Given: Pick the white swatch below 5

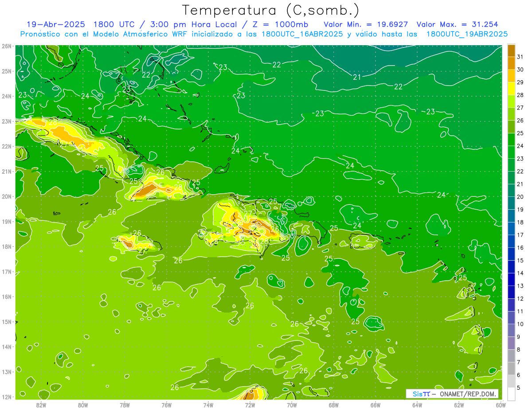Looking at the screenshot, I should click(x=511, y=394).
